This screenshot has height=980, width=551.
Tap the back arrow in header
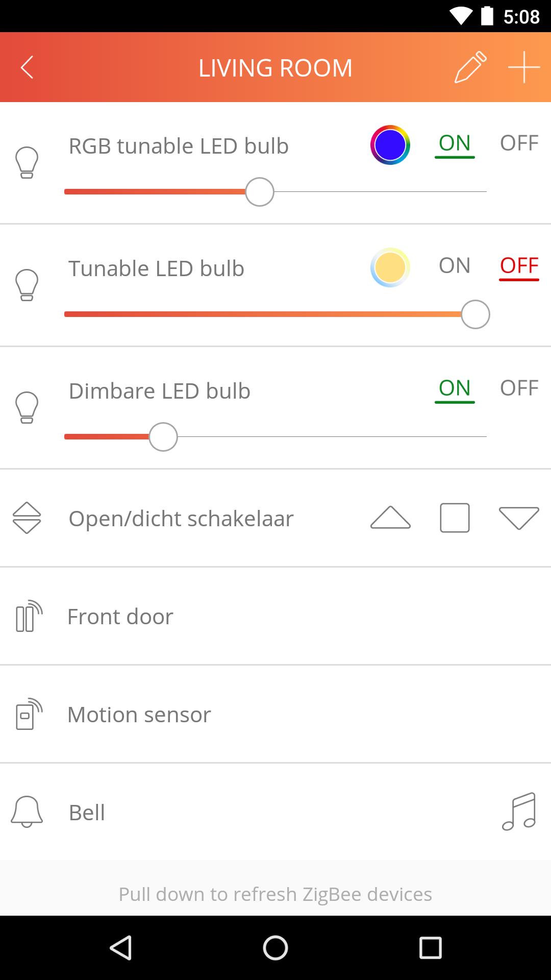27,67
